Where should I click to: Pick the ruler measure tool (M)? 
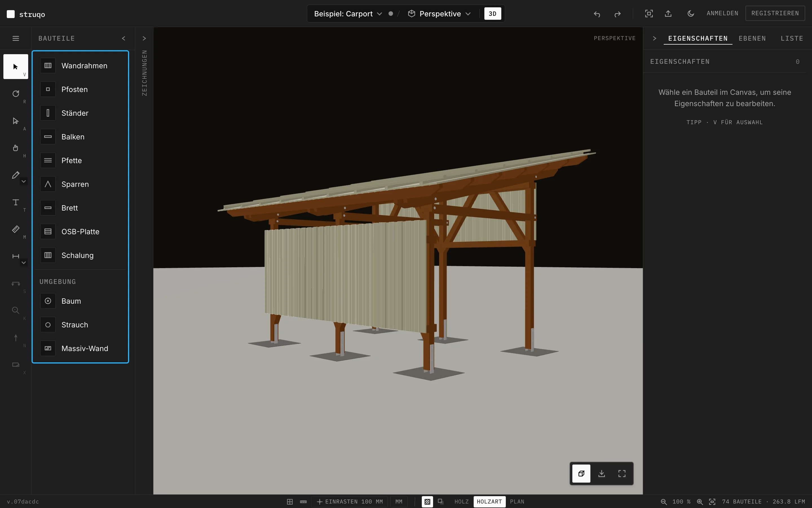pos(16,229)
